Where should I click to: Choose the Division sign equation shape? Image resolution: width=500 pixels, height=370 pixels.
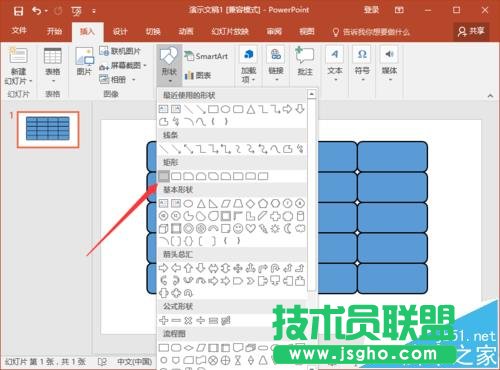201,321
